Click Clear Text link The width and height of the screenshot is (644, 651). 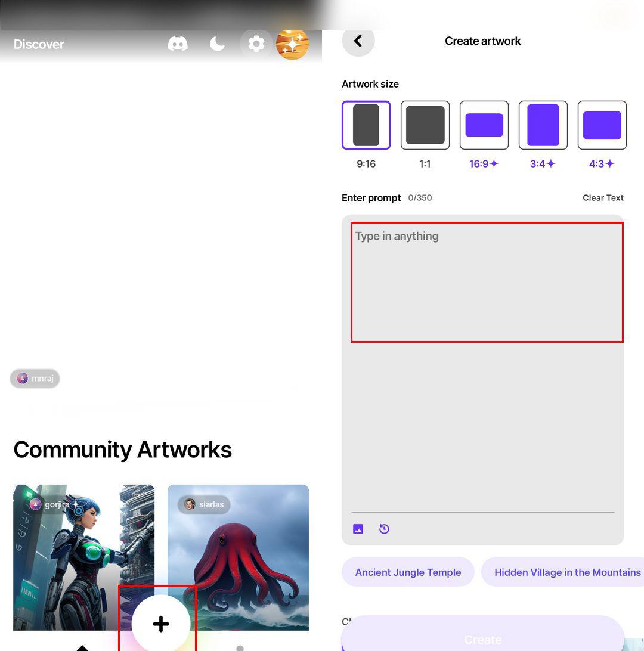click(603, 198)
